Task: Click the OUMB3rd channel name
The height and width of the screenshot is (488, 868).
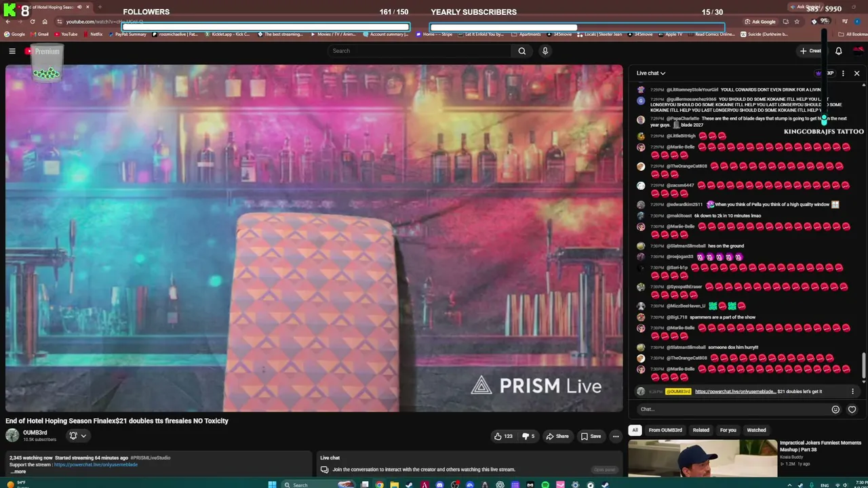Action: 35,432
